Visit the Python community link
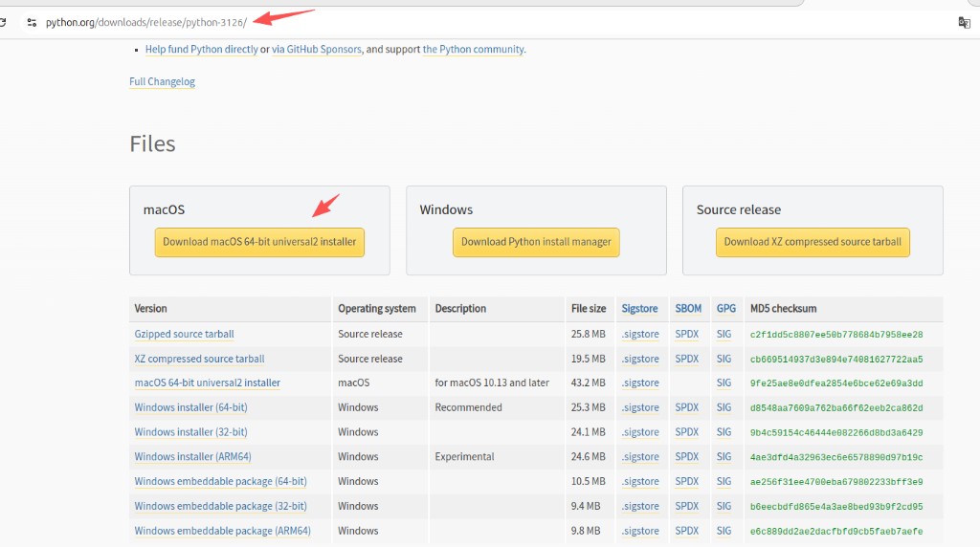The height and width of the screenshot is (547, 980). click(473, 50)
